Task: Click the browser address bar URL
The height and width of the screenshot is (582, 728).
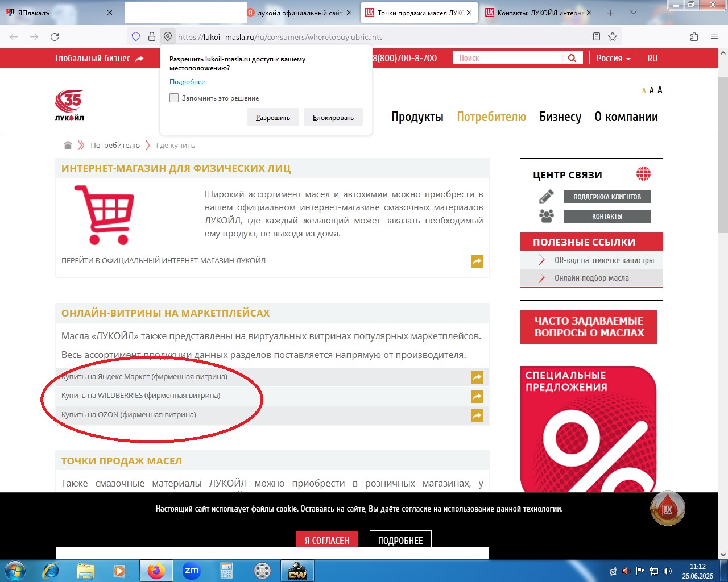Action: click(x=280, y=37)
